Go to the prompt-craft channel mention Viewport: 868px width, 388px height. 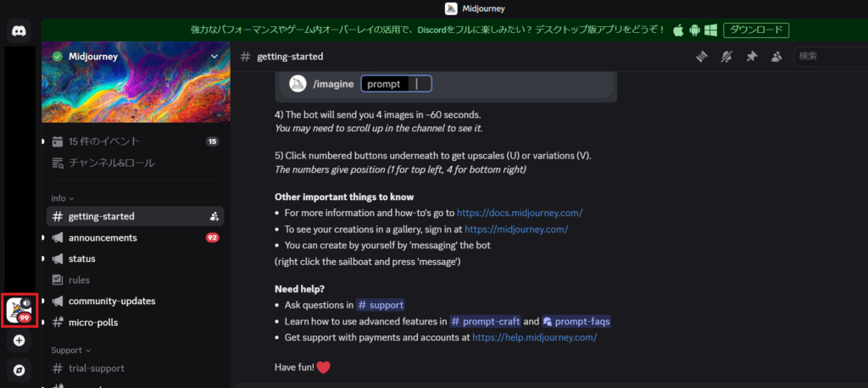click(x=485, y=322)
